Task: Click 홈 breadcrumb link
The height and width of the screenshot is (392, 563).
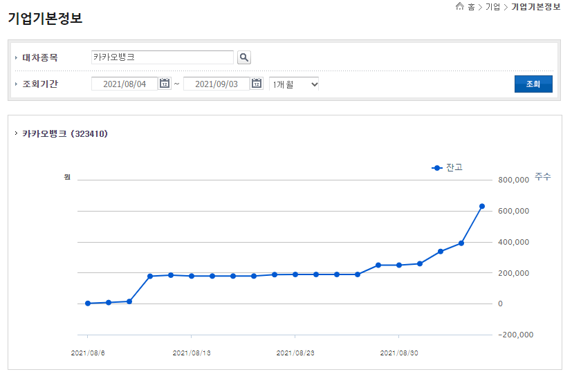Action: click(471, 7)
